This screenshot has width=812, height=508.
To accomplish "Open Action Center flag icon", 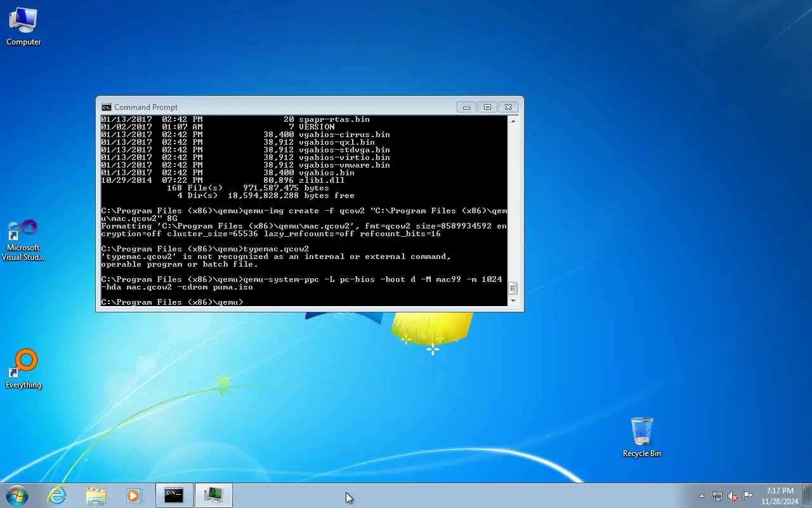I will pos(748,496).
